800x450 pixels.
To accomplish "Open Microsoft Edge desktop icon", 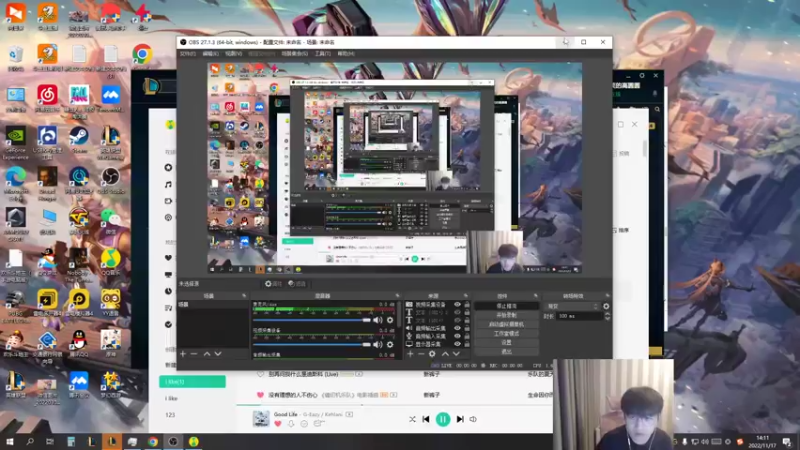I will click(15, 184).
